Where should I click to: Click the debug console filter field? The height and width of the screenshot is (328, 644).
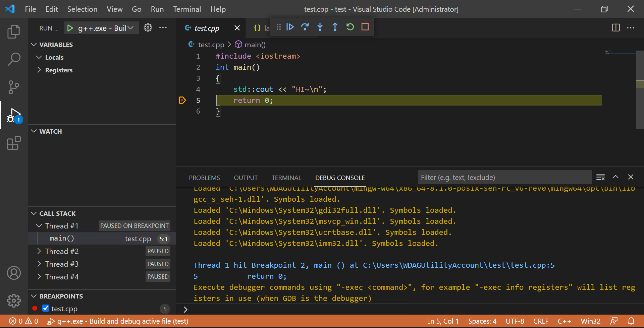tap(504, 177)
